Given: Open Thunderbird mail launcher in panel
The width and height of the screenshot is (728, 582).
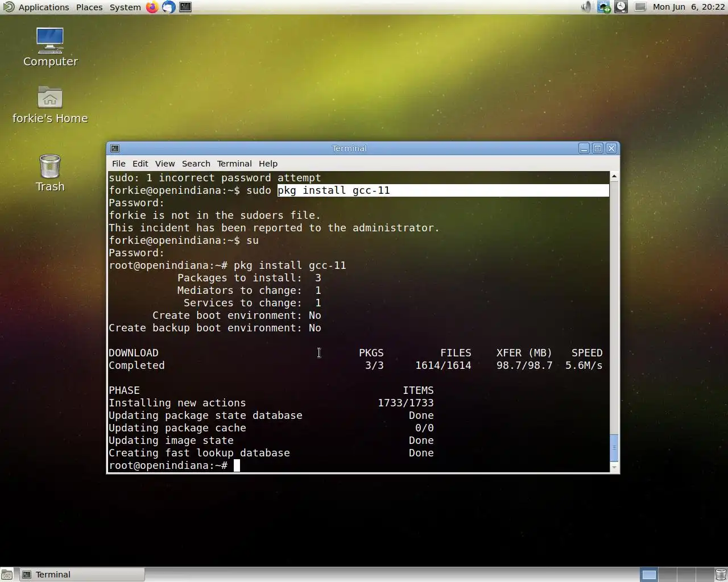Looking at the screenshot, I should pos(168,7).
